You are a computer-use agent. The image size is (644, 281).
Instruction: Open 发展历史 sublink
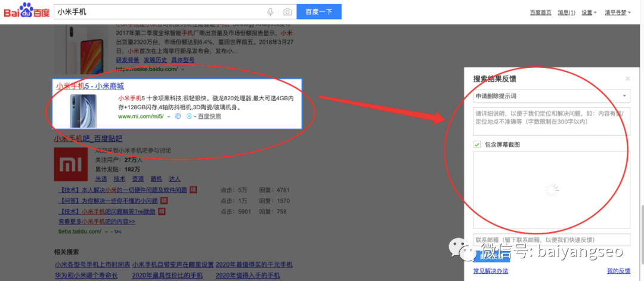pyautogui.click(x=155, y=60)
